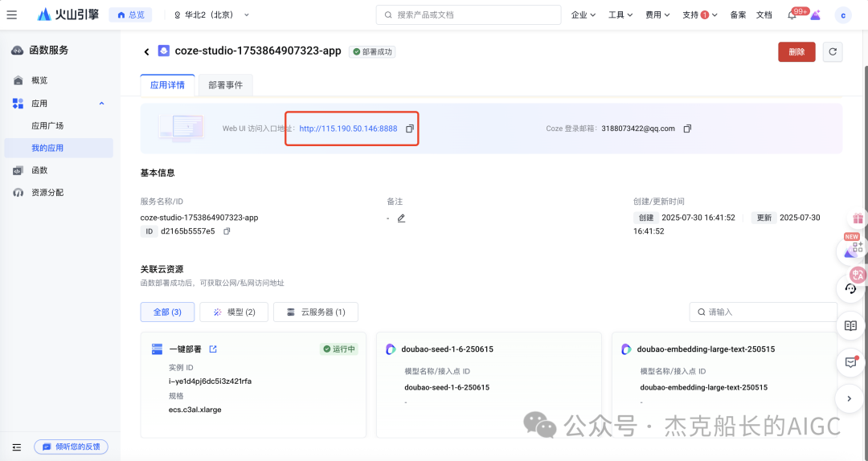The width and height of the screenshot is (868, 461).
Task: Open the notification bell with 99+ badge
Action: (x=792, y=15)
